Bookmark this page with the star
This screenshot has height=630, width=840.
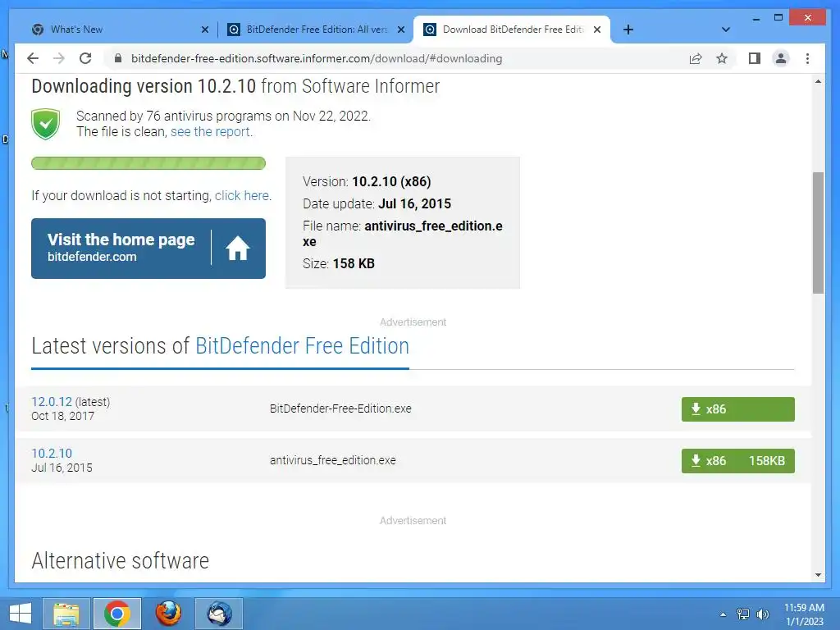tap(722, 58)
